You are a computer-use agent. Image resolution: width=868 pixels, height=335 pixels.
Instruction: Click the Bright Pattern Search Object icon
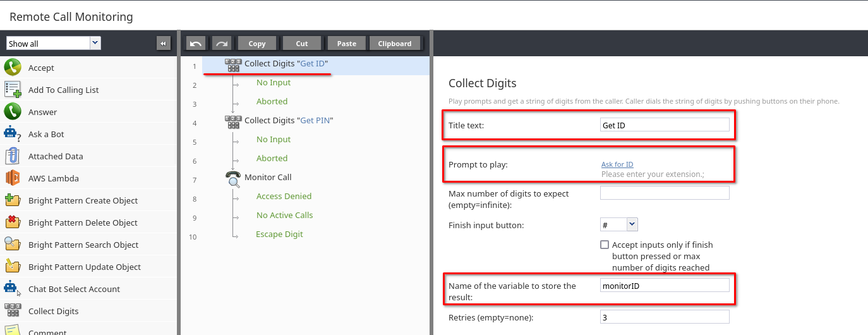coord(13,245)
